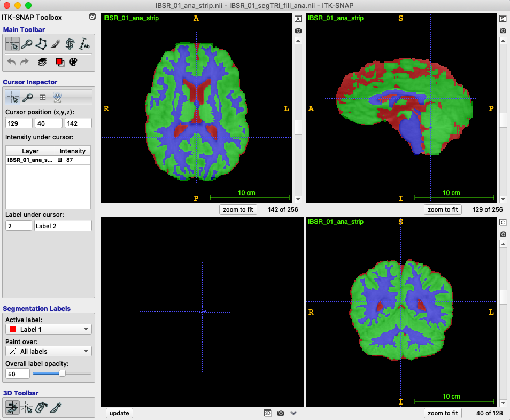
Task: Open the color palette label editor
Action: [x=73, y=62]
